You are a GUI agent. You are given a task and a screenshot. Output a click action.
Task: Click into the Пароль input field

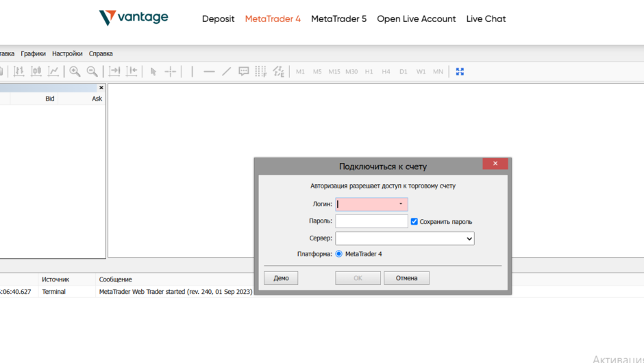(x=371, y=221)
